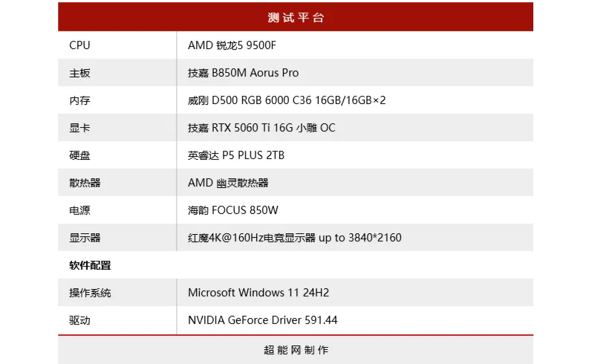Click the 海韵 FOCUS 850W text
The width and height of the screenshot is (592, 364).
pyautogui.click(x=233, y=210)
